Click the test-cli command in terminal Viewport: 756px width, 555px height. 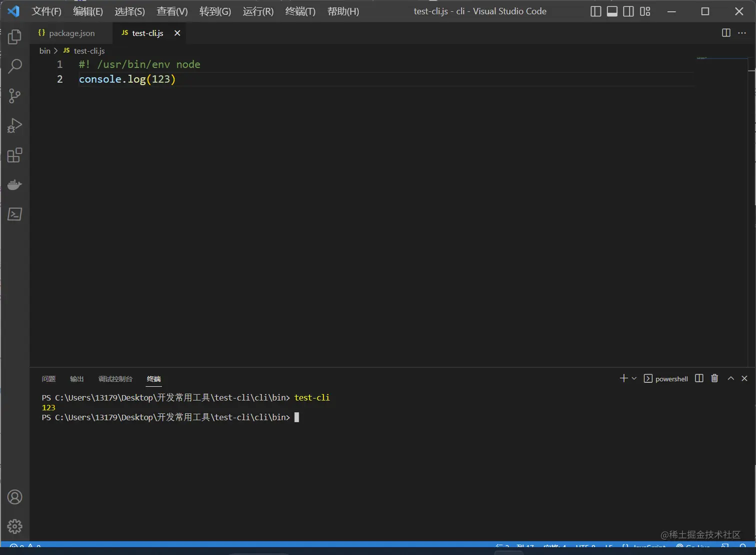click(x=312, y=398)
